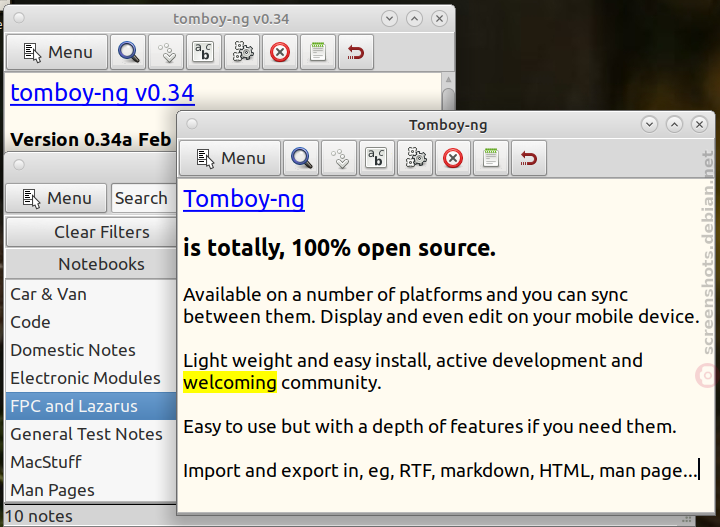Click the link icon in tomboy-ng v0.34 window
The image size is (720, 527).
166,52
